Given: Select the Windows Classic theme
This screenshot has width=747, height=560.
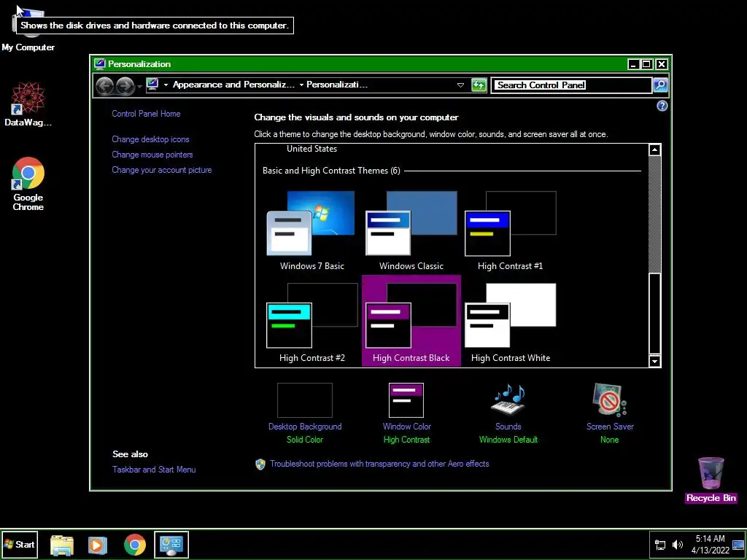Looking at the screenshot, I should pos(411,230).
